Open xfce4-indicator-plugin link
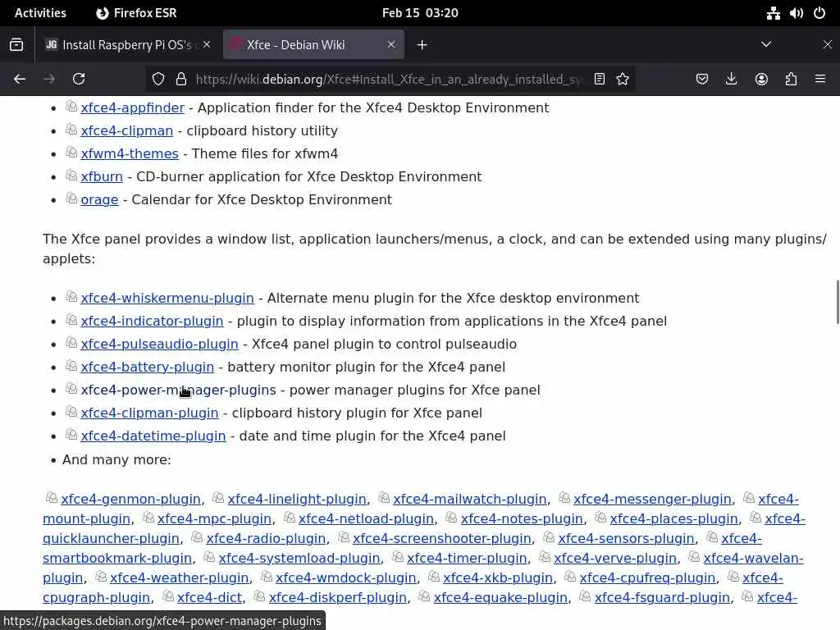840x630 pixels. pos(152,322)
